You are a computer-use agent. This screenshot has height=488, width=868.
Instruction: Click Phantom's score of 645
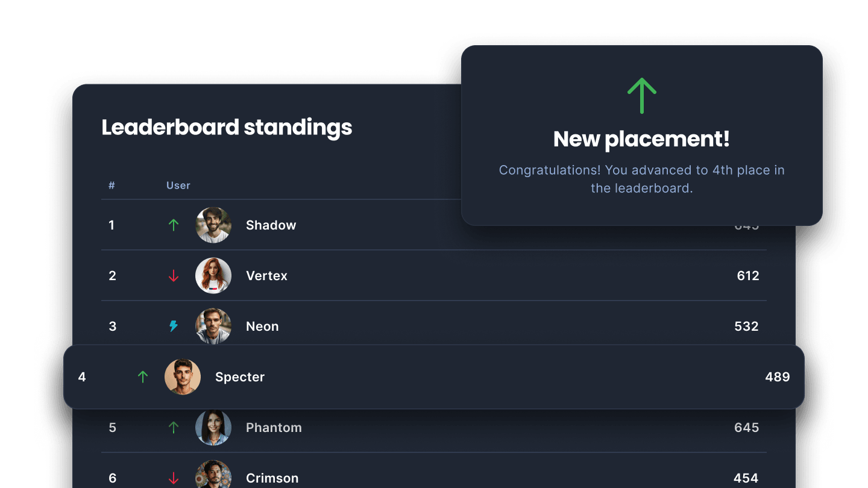(746, 428)
